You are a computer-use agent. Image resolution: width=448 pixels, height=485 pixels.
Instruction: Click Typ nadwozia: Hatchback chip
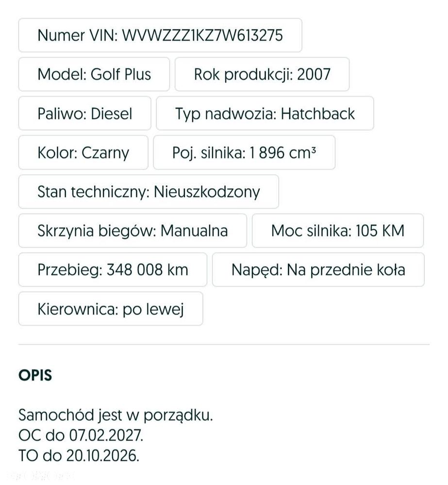265,114
